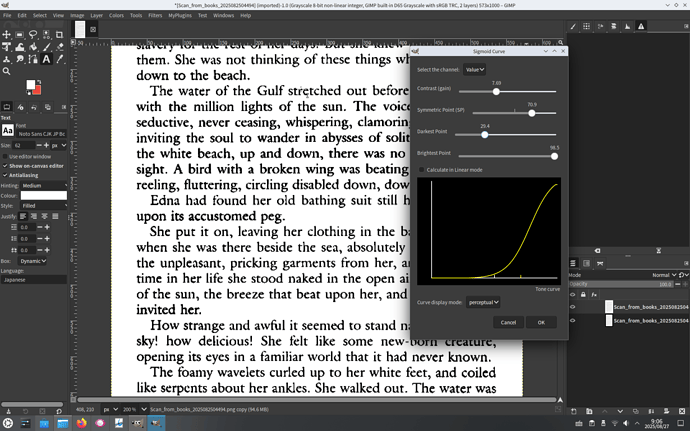Set justify to filled

tap(55, 216)
